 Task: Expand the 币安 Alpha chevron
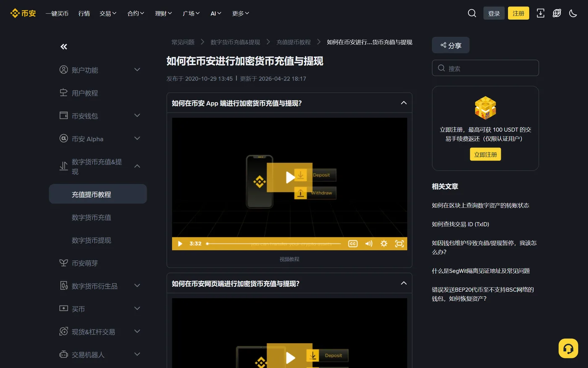pos(137,138)
